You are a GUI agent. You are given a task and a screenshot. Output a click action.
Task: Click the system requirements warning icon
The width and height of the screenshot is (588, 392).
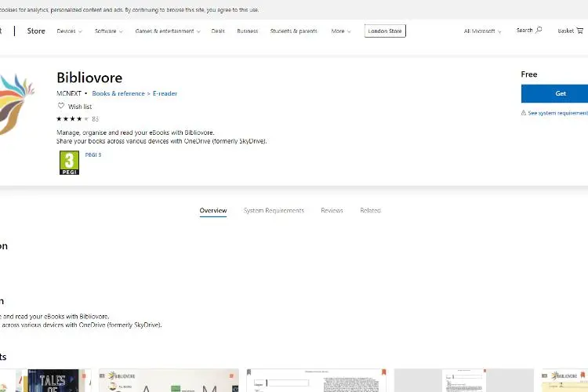tap(524, 113)
